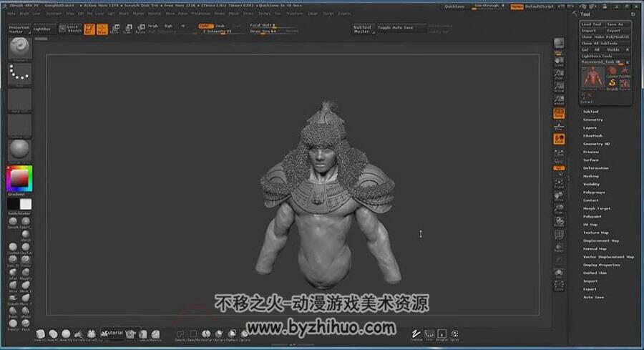The image size is (644, 350).
Task: Click the Actual size icon
Action: click(559, 87)
